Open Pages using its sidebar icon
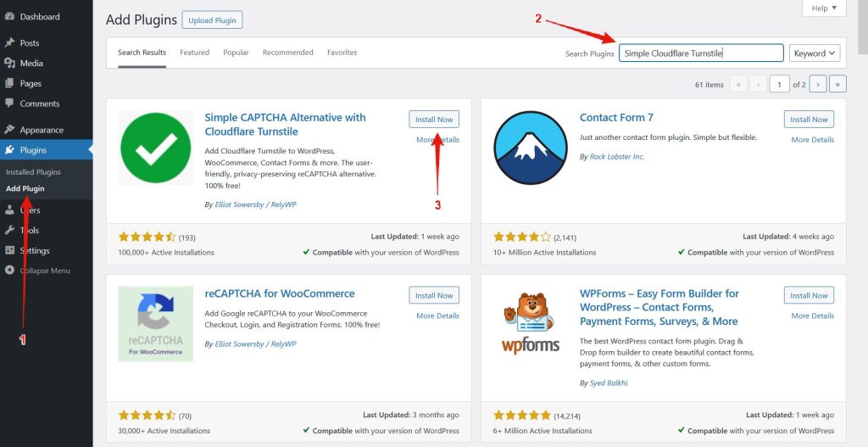Viewport: 868px width, 447px height. (9, 83)
